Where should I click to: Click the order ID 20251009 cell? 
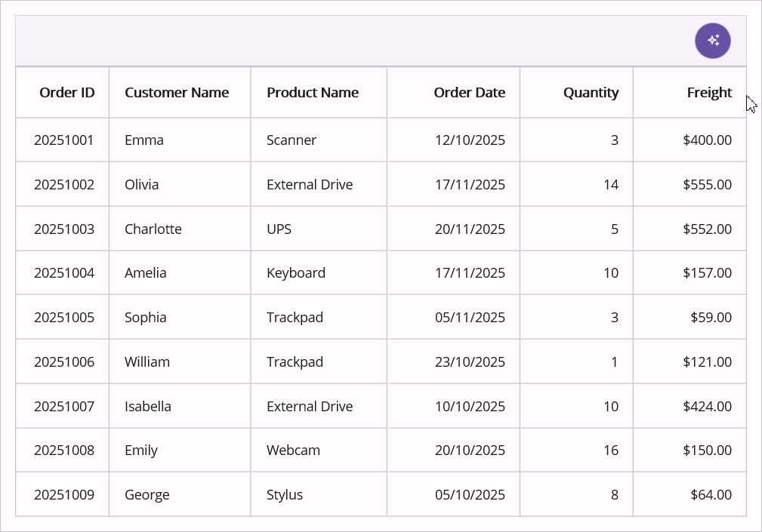[64, 495]
